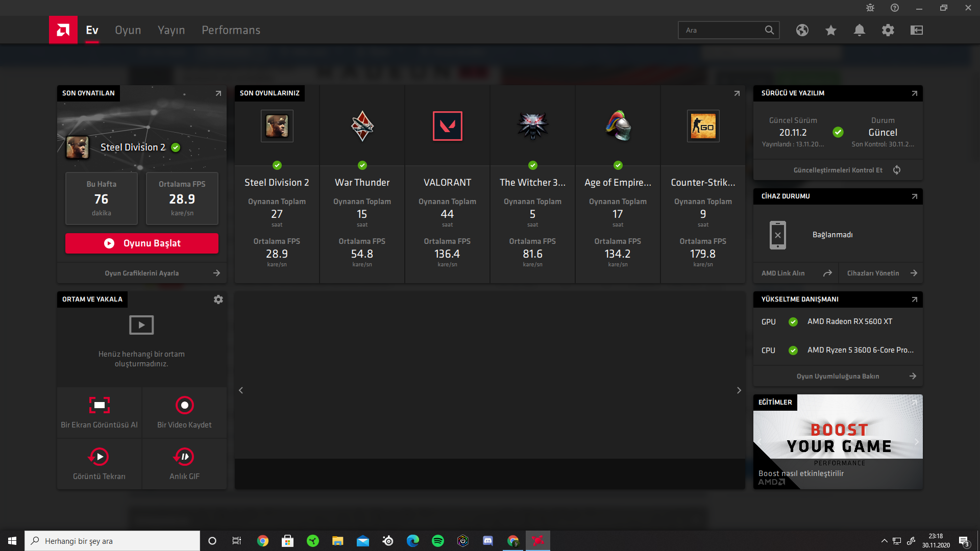Click the Görüntü Tekrarı replay icon
Viewport: 980px width, 551px height.
coord(99,457)
